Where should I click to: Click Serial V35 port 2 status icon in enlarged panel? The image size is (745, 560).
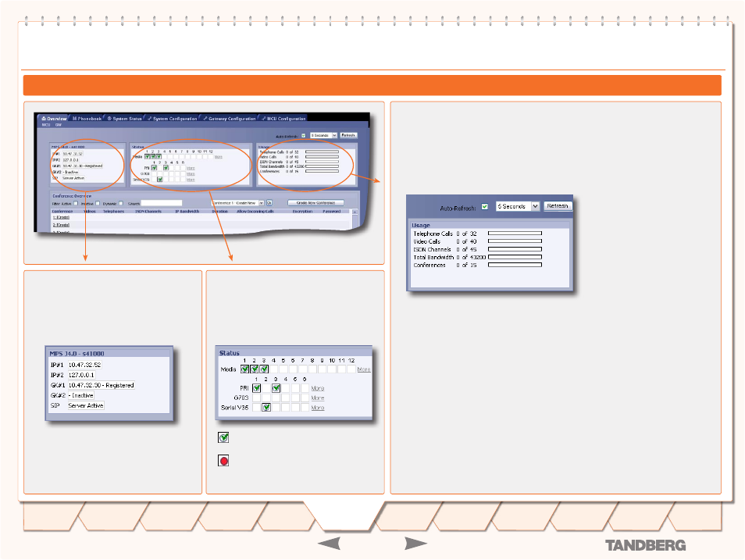click(266, 408)
